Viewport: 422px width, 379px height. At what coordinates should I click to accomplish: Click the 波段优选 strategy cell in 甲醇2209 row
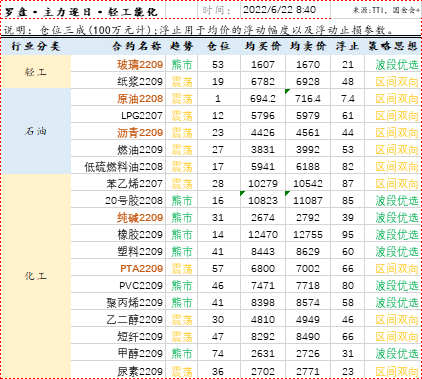click(393, 353)
